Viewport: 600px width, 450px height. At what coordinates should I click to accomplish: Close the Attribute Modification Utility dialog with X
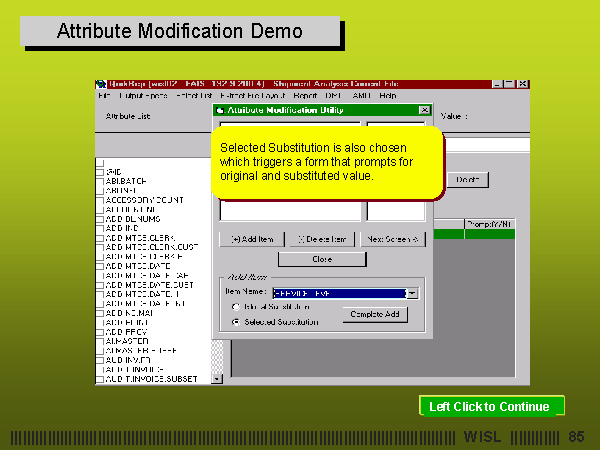pos(424,110)
